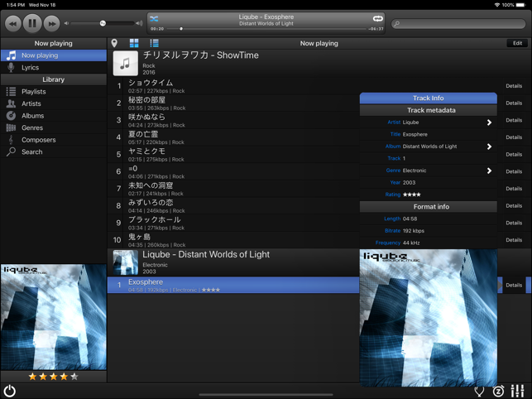Image resolution: width=532 pixels, height=399 pixels.
Task: Click the microphone Lyrics icon
Action: click(x=12, y=67)
